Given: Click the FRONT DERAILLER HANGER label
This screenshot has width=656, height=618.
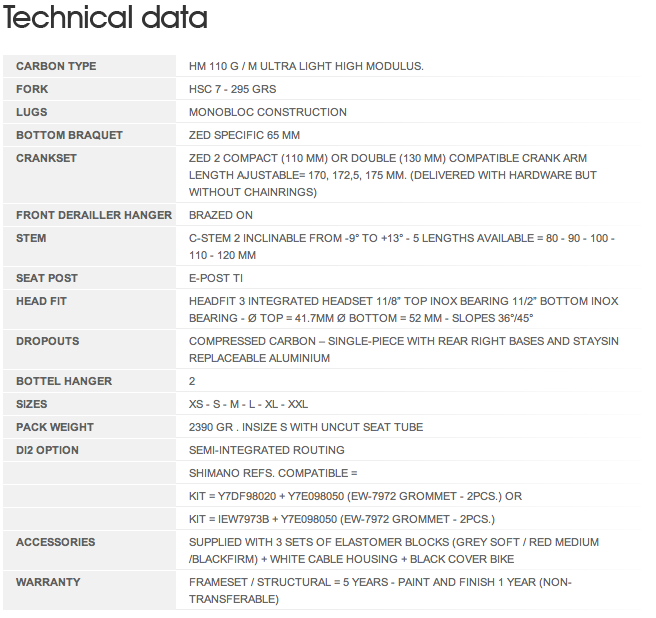Looking at the screenshot, I should click(x=94, y=215).
